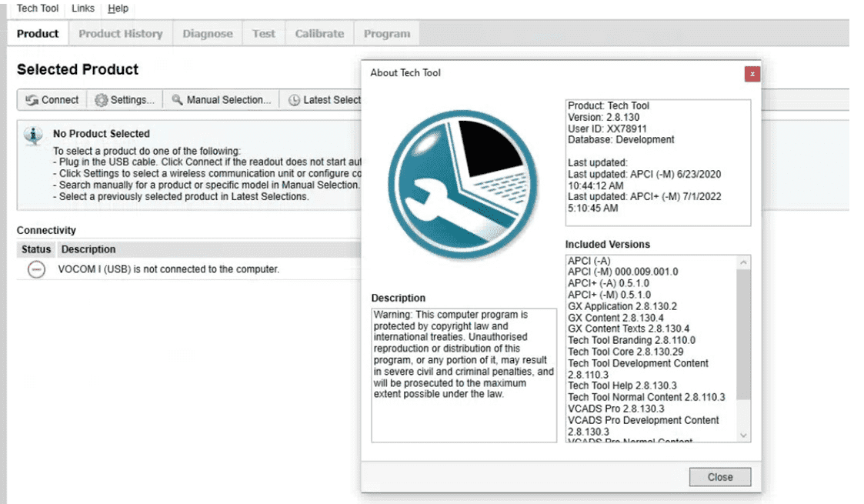Open the Tech Tool menu
This screenshot has width=864, height=504.
(38, 8)
